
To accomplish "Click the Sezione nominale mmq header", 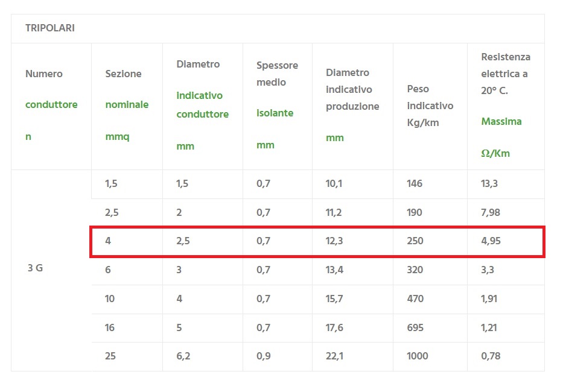I will (x=127, y=105).
